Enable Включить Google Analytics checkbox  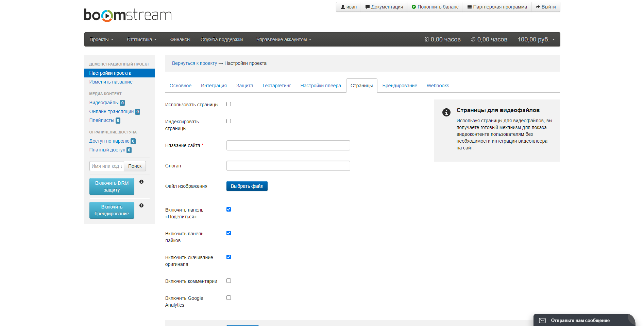coord(229,298)
